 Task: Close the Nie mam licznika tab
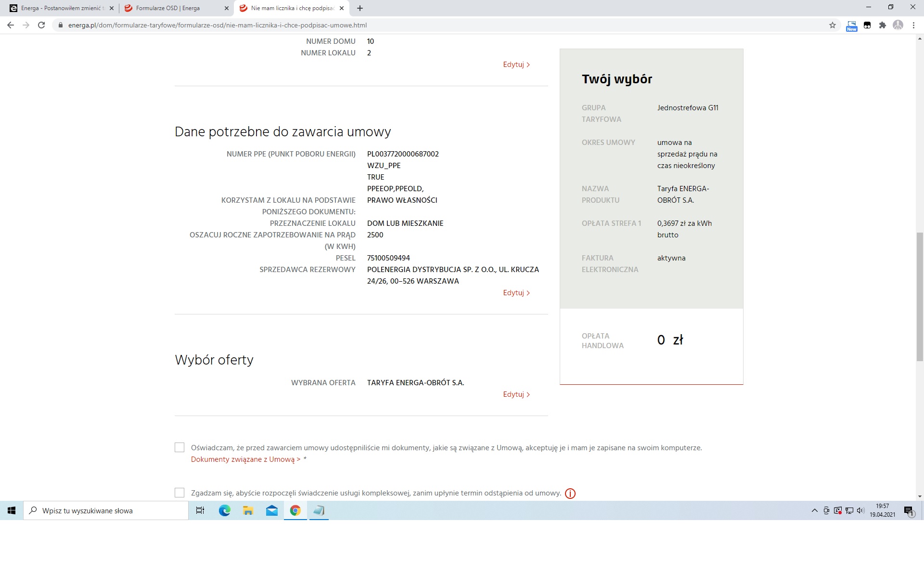(x=342, y=8)
